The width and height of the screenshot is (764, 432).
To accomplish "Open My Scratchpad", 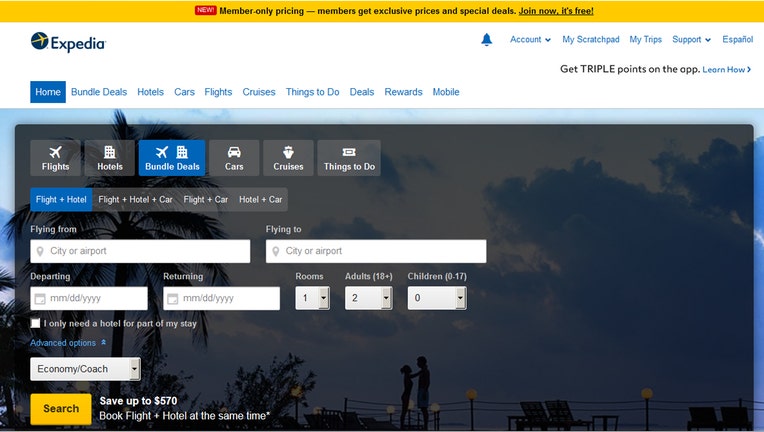I will point(591,39).
